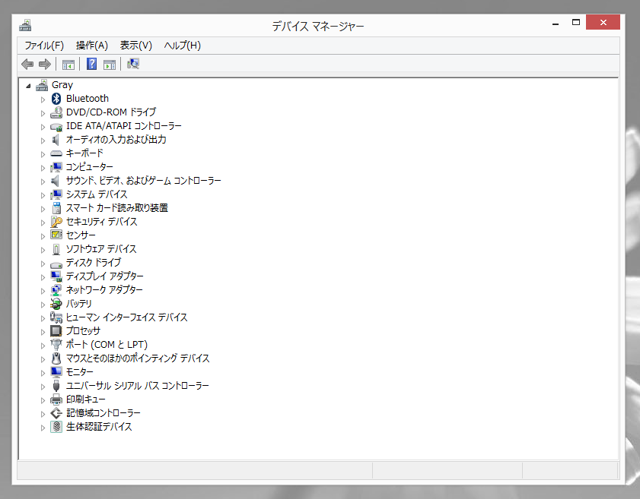Click the バッテリ battery icon
The image size is (640, 499).
[x=56, y=304]
